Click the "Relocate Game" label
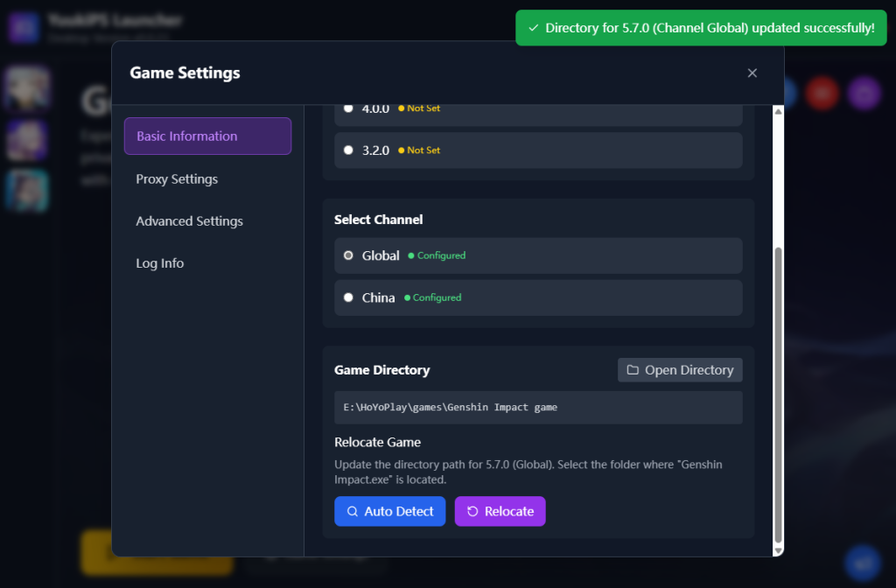Viewport: 896px width, 588px height. [377, 442]
